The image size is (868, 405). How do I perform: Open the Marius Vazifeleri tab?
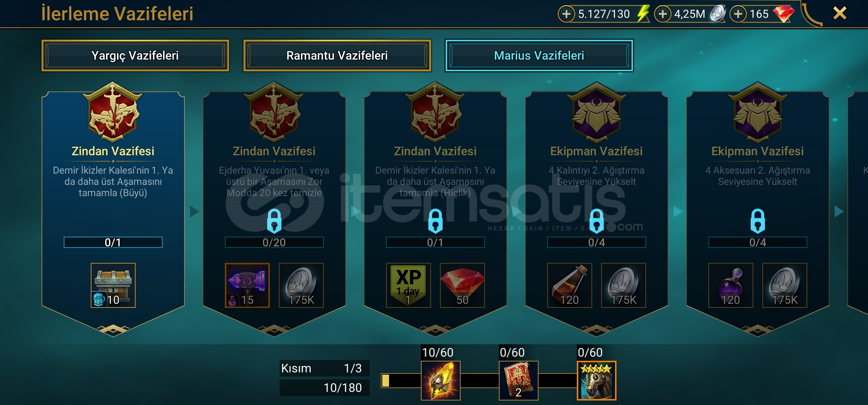(x=539, y=55)
